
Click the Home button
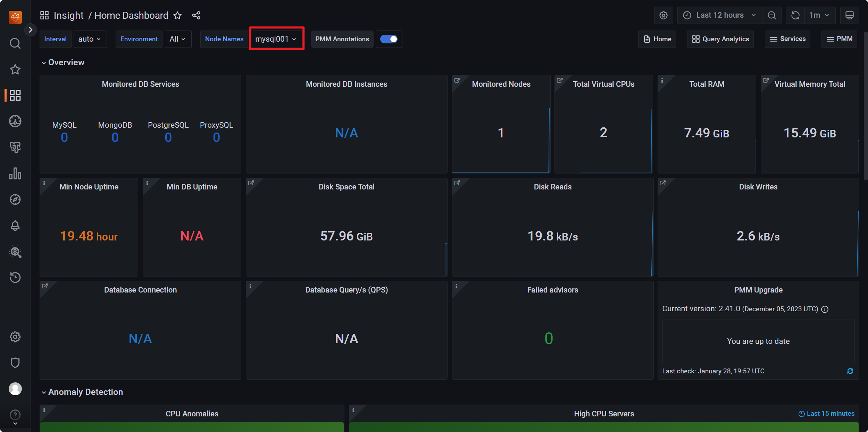point(657,39)
